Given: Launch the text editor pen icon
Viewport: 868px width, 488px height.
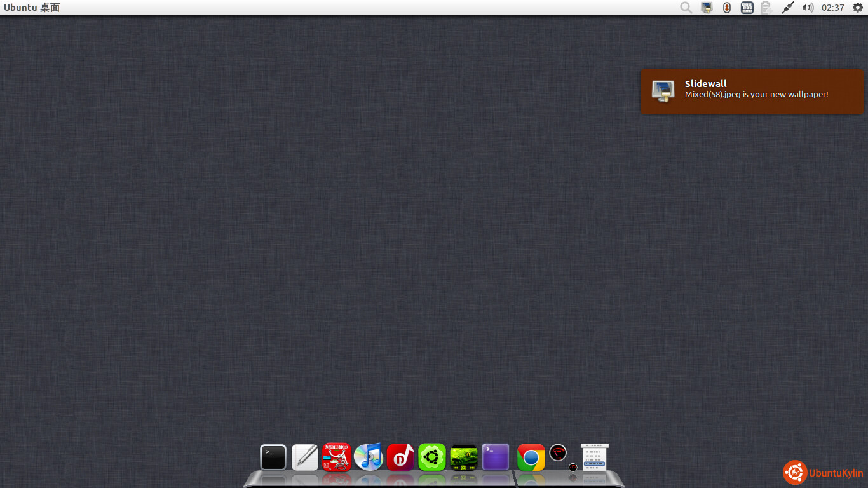Looking at the screenshot, I should click(x=305, y=457).
